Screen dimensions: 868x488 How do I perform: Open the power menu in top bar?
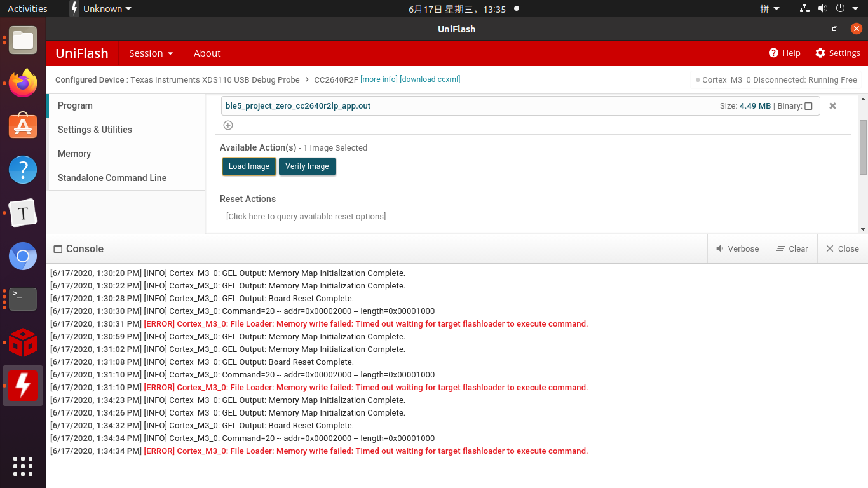tap(846, 9)
